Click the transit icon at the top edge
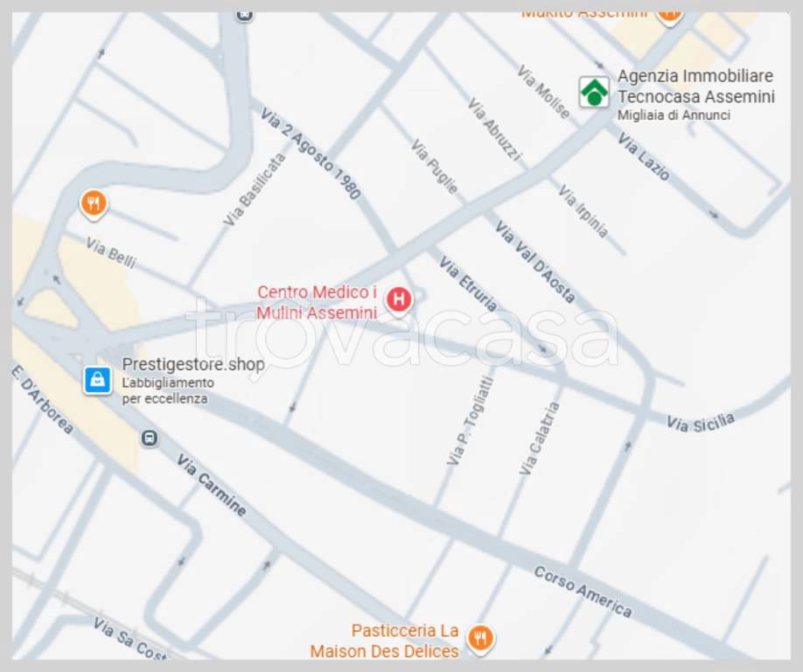Viewport: 803px width, 672px height. [x=244, y=16]
